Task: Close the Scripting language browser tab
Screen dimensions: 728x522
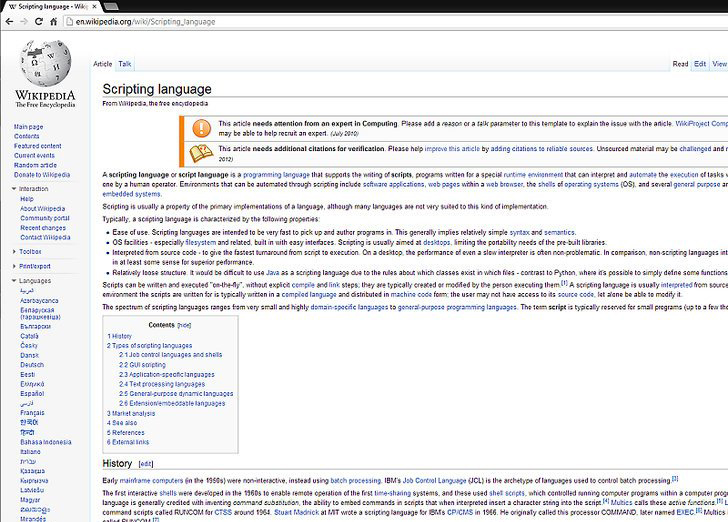Action: click(95, 7)
